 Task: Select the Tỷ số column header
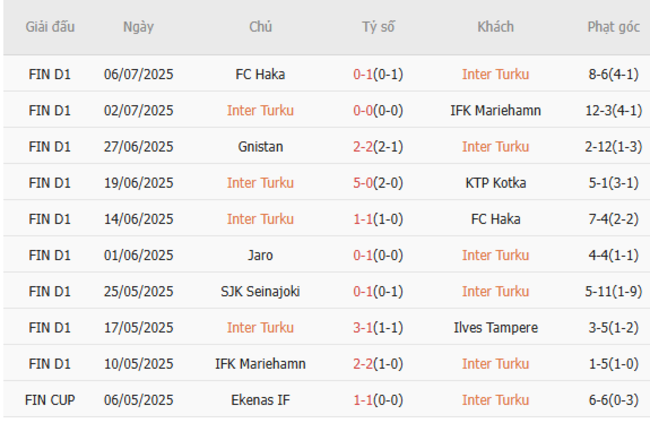378,27
